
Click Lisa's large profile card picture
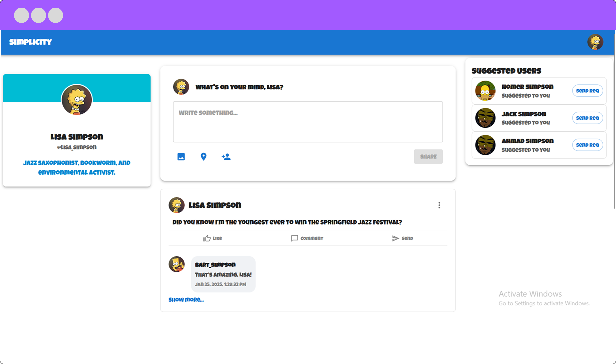click(77, 100)
